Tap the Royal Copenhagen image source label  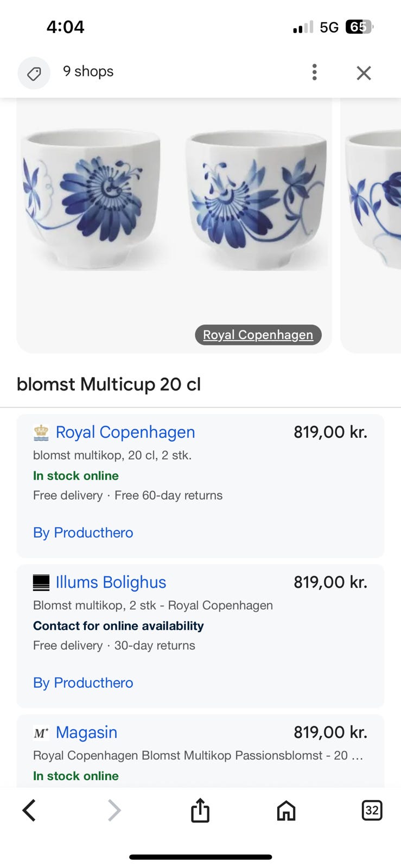pos(258,335)
